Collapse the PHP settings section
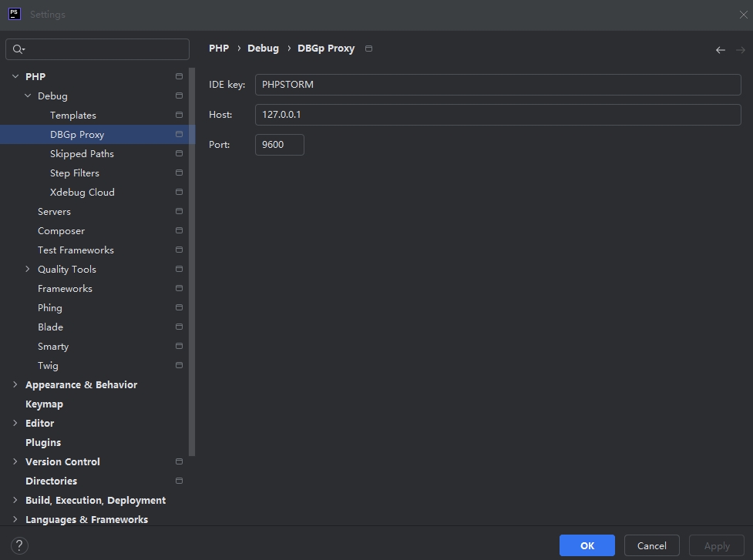This screenshot has height=560, width=753. 15,76
